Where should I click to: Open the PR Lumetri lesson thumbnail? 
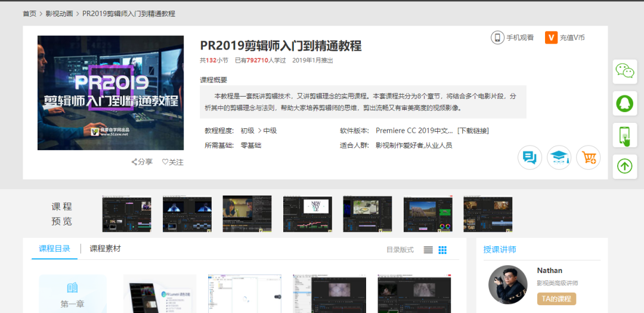pyautogui.click(x=160, y=294)
